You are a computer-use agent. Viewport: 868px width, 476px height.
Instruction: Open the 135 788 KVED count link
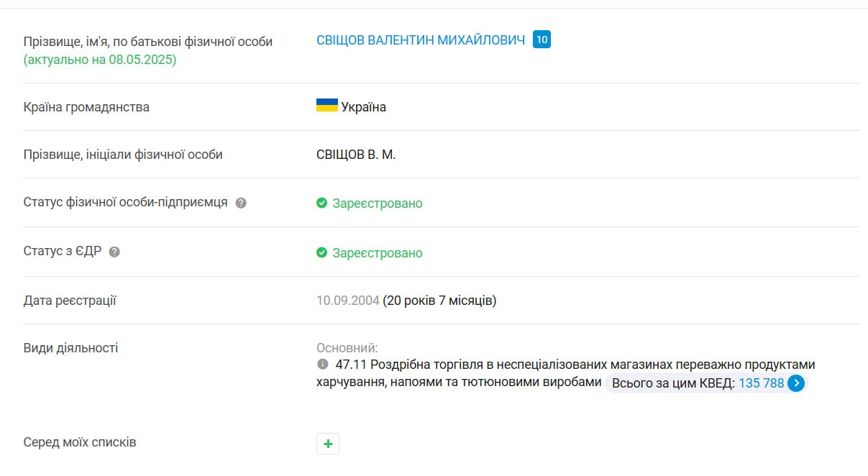pos(761,383)
